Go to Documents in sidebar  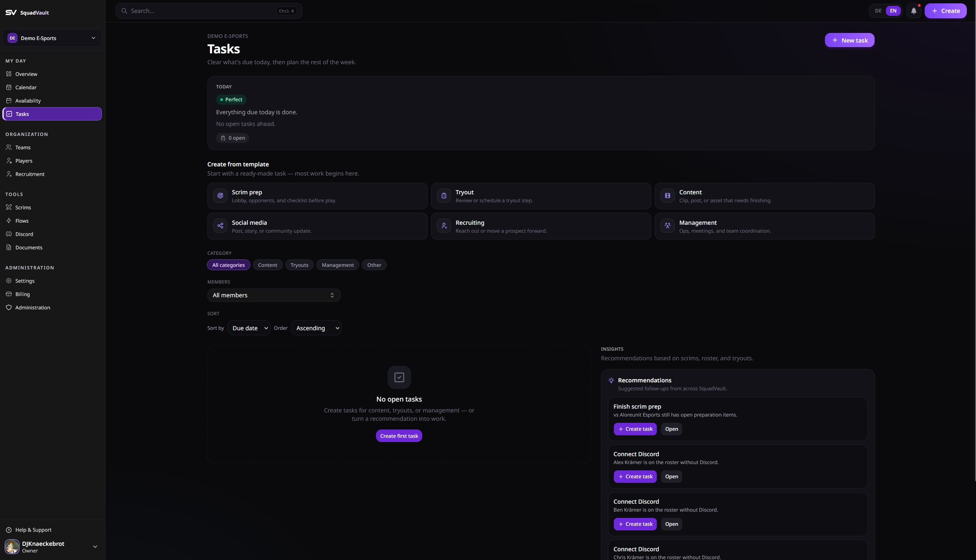pos(52,247)
